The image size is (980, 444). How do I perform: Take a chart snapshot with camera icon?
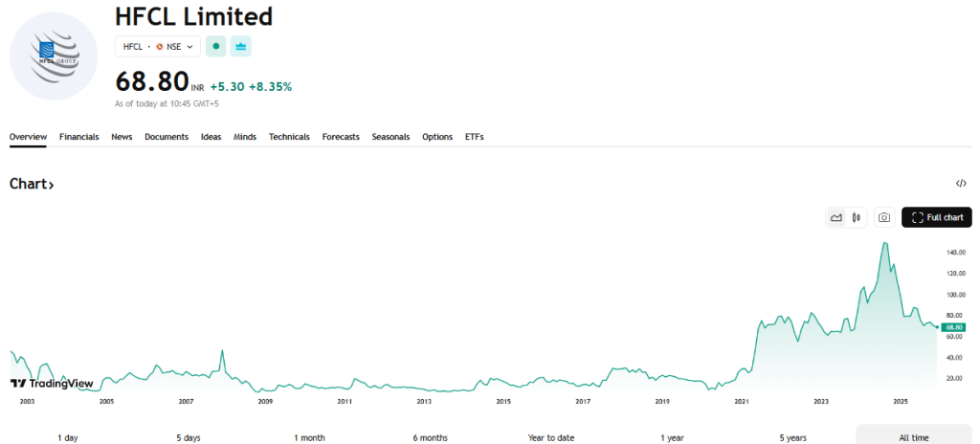click(x=884, y=217)
